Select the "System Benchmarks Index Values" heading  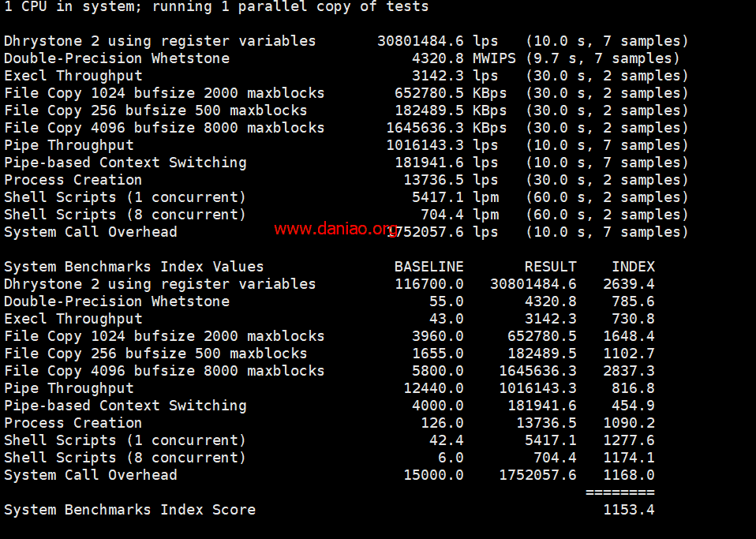point(134,267)
